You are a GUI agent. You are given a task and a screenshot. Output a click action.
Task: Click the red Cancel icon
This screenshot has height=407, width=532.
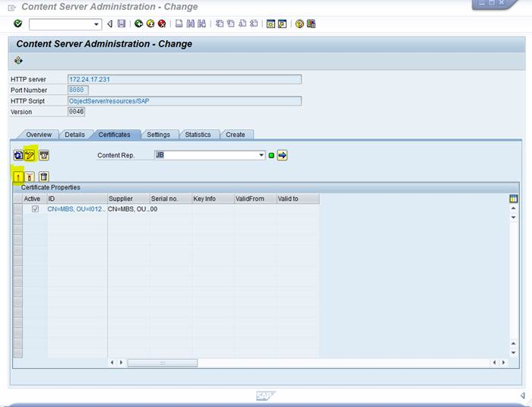pos(162,24)
